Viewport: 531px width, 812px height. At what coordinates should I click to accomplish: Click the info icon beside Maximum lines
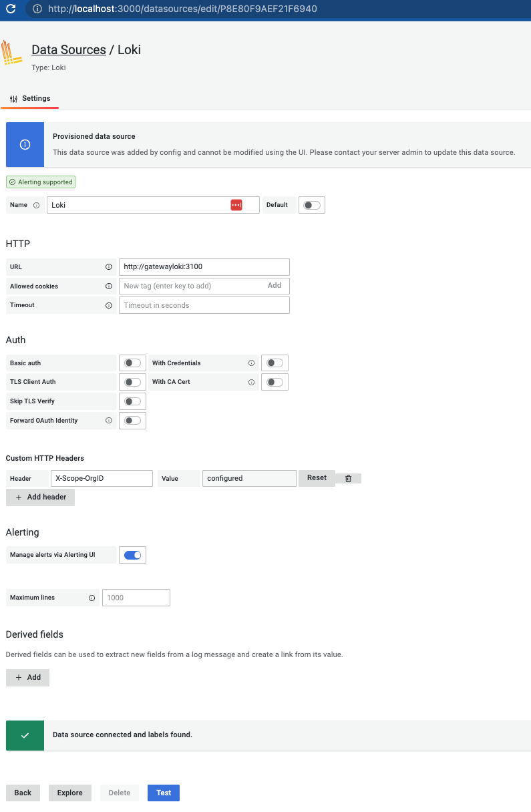(92, 598)
